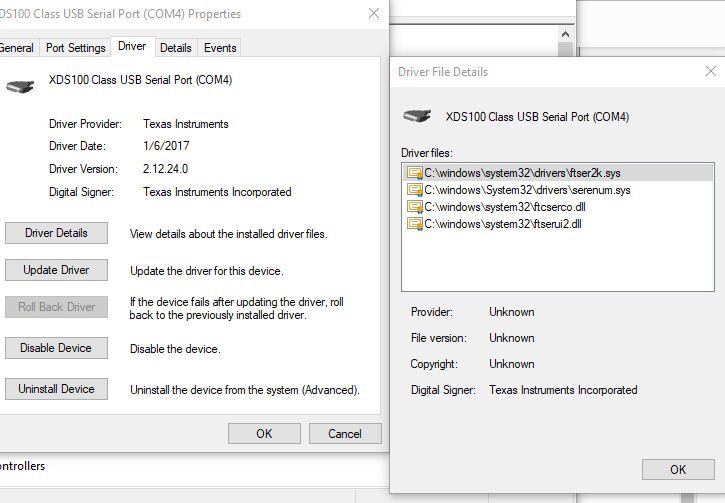
Task: Switch to the Port Settings tab
Action: [75, 48]
